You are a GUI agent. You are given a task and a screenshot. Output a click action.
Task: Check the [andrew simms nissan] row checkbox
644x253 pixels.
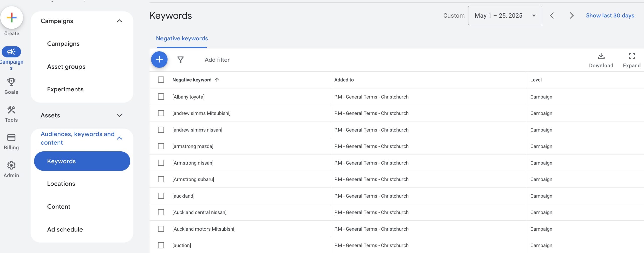click(x=161, y=130)
